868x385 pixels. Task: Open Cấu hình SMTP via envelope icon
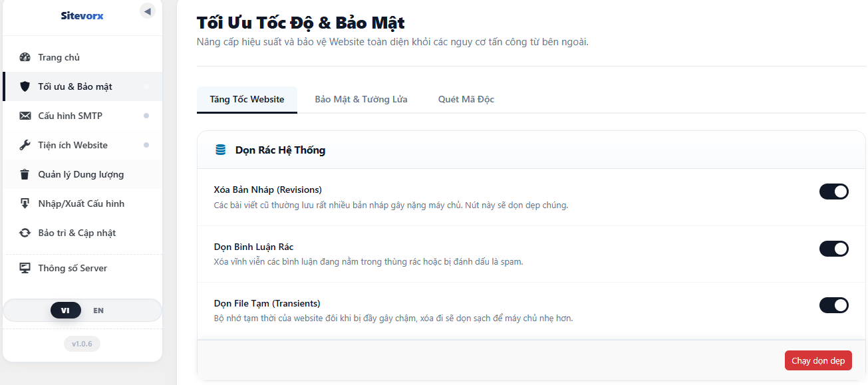25,116
